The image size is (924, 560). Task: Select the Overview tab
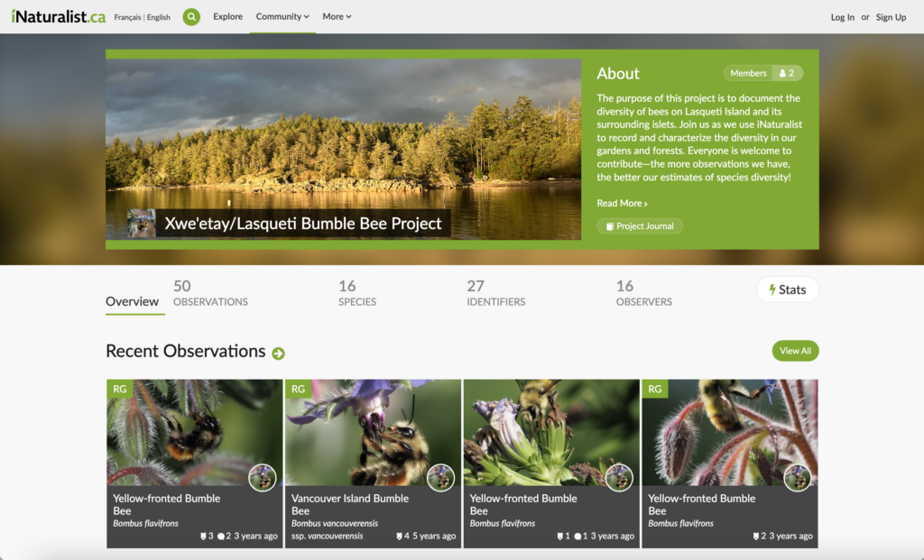132,301
